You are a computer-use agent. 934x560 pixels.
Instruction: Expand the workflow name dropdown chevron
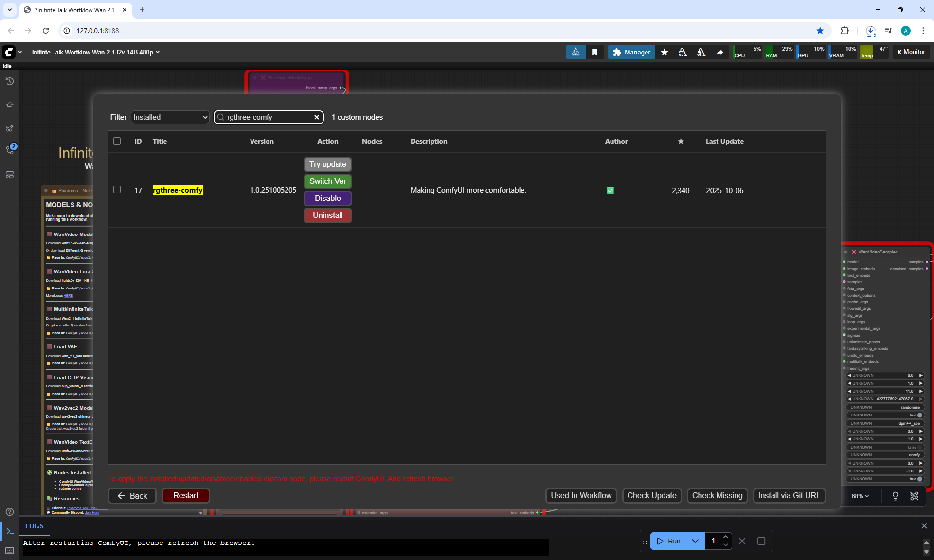pyautogui.click(x=158, y=52)
